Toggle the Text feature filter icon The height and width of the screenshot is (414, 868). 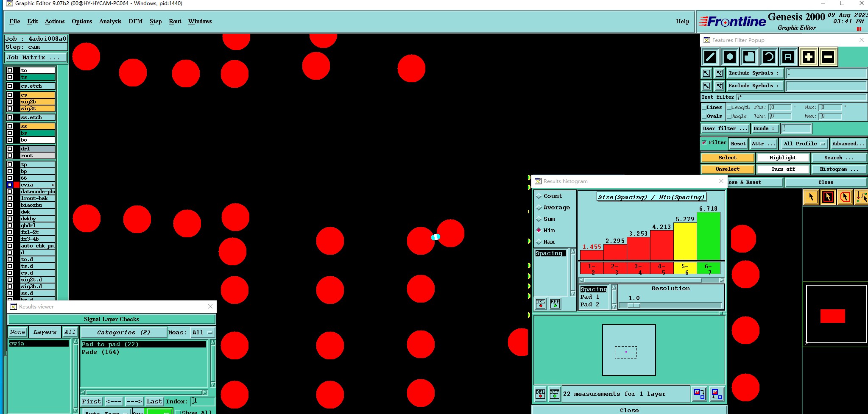[x=788, y=57]
